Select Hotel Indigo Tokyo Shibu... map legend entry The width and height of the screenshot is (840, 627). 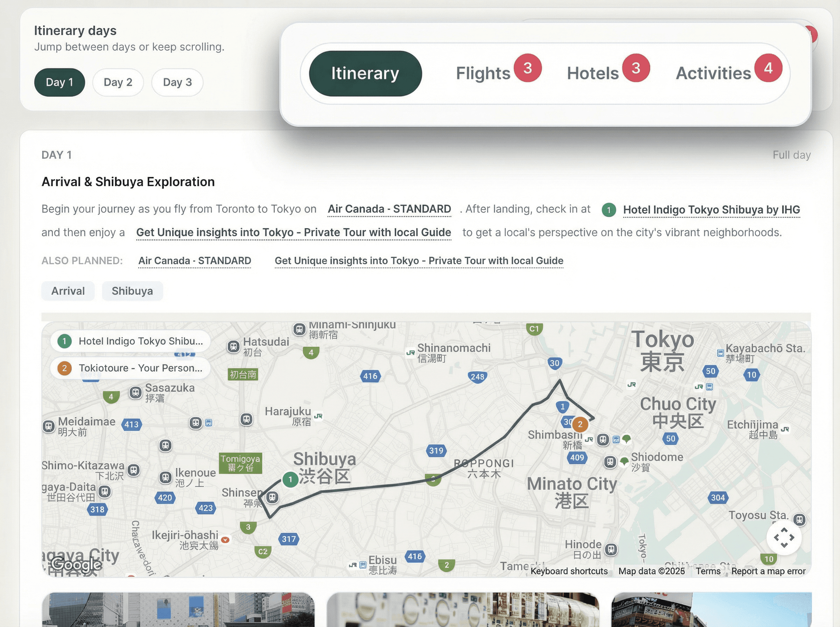131,341
